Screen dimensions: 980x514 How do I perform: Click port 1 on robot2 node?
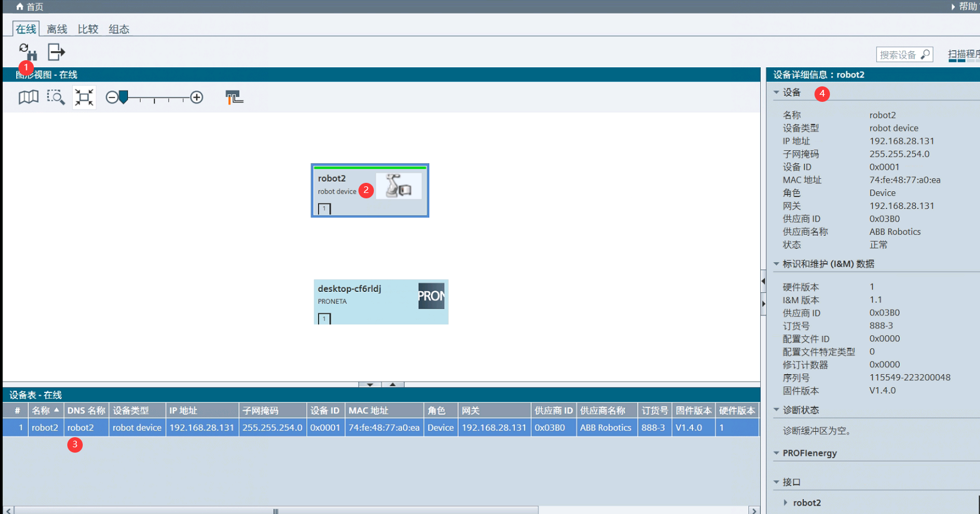click(x=324, y=209)
